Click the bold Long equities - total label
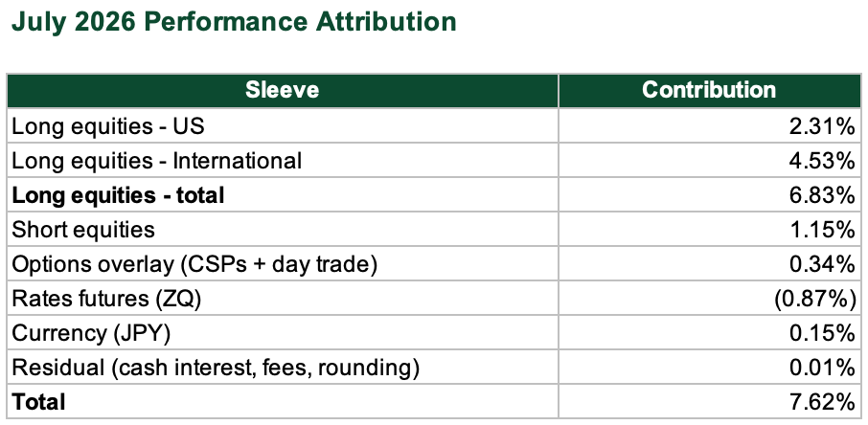This screenshot has width=868, height=425. click(118, 195)
